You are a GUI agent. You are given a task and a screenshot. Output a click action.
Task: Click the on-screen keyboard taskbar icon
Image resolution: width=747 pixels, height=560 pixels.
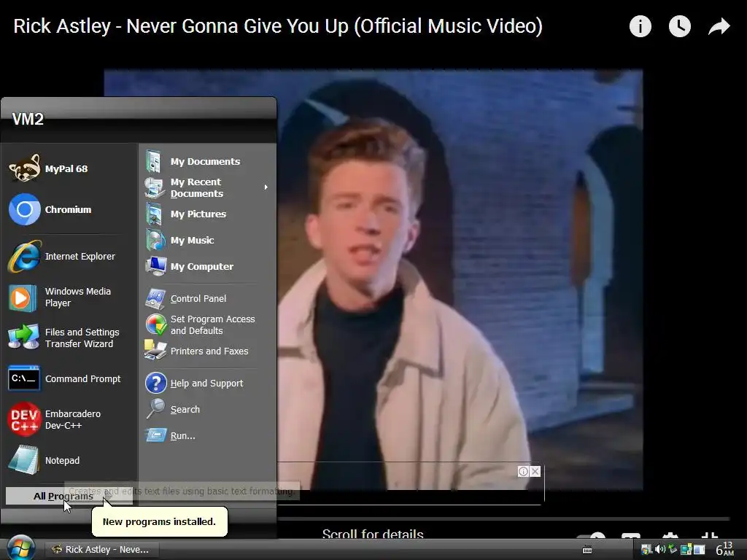tap(587, 550)
